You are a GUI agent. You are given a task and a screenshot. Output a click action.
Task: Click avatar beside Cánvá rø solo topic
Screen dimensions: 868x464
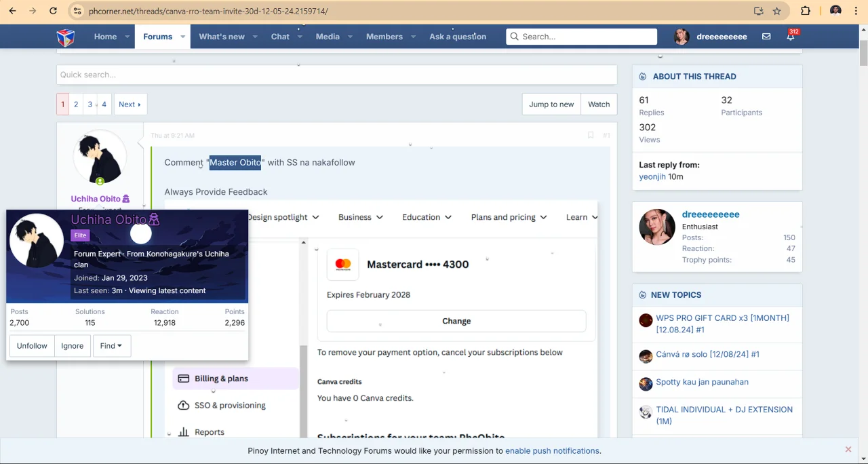[646, 356]
